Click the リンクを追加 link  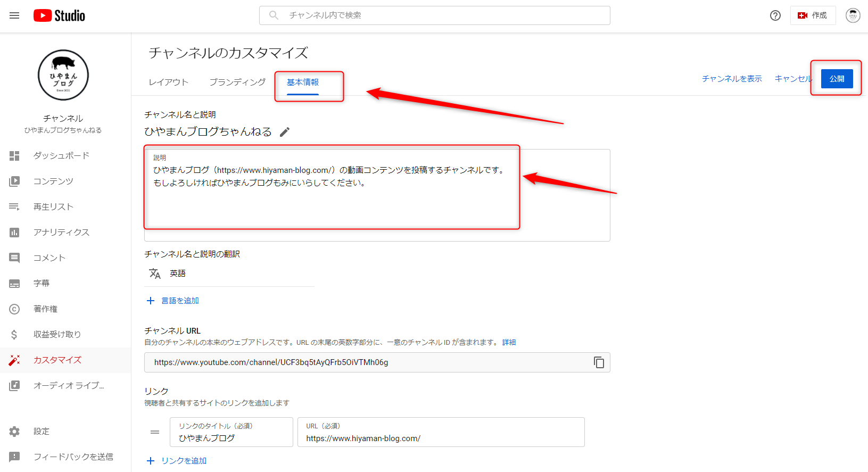pyautogui.click(x=184, y=461)
